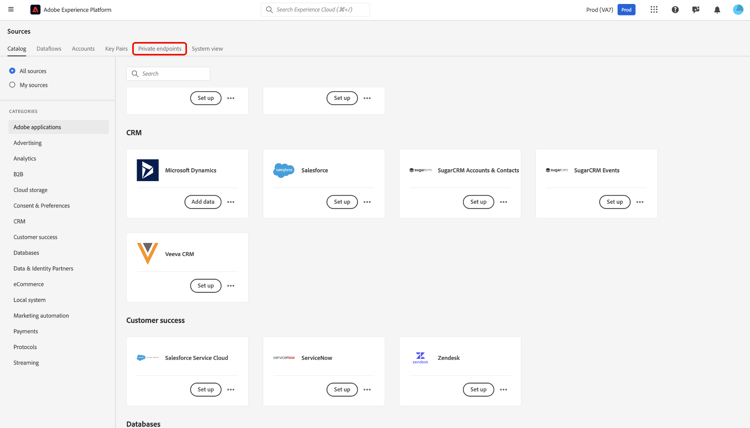Open the user profile avatar

coord(738,10)
